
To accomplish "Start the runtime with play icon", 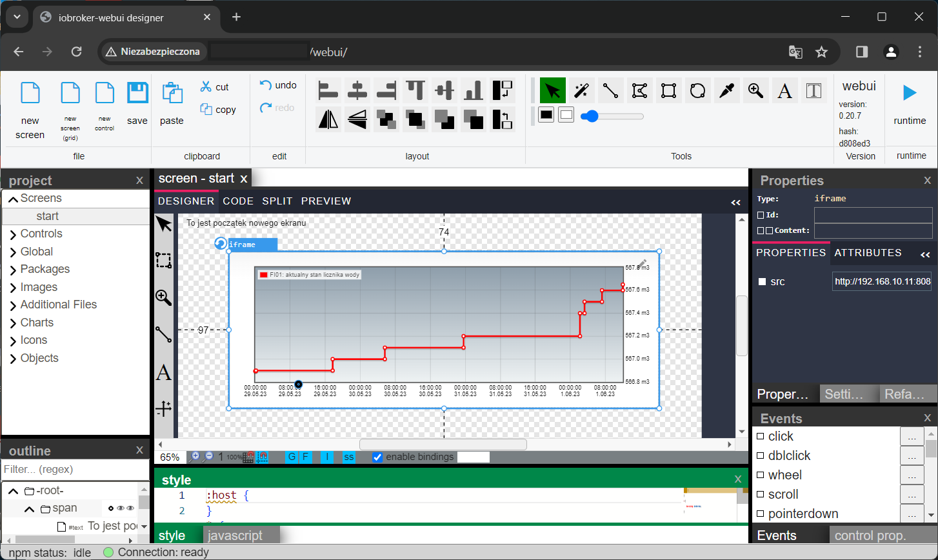I will (910, 93).
